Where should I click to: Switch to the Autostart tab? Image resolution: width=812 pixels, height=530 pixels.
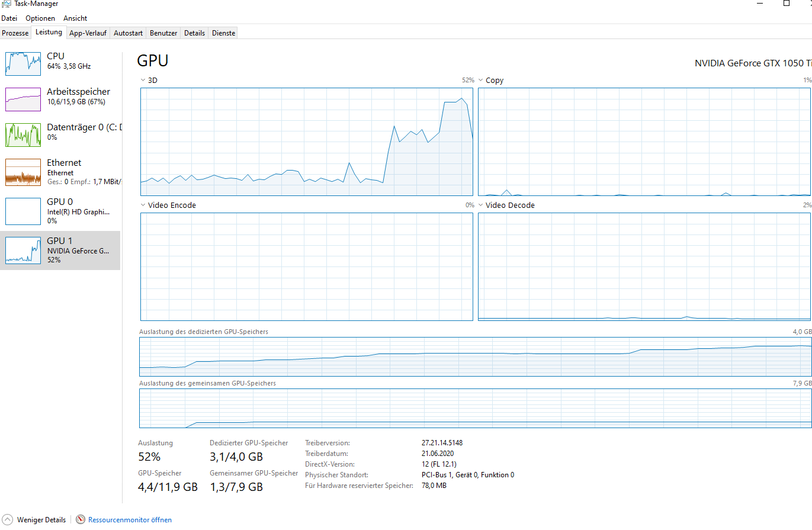(x=128, y=33)
